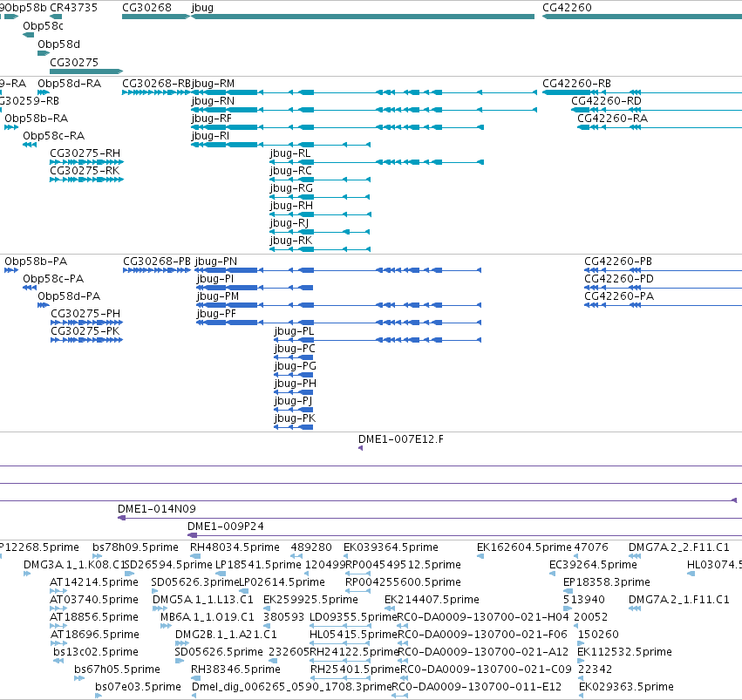Click transcript jbug-RG label

291,188
